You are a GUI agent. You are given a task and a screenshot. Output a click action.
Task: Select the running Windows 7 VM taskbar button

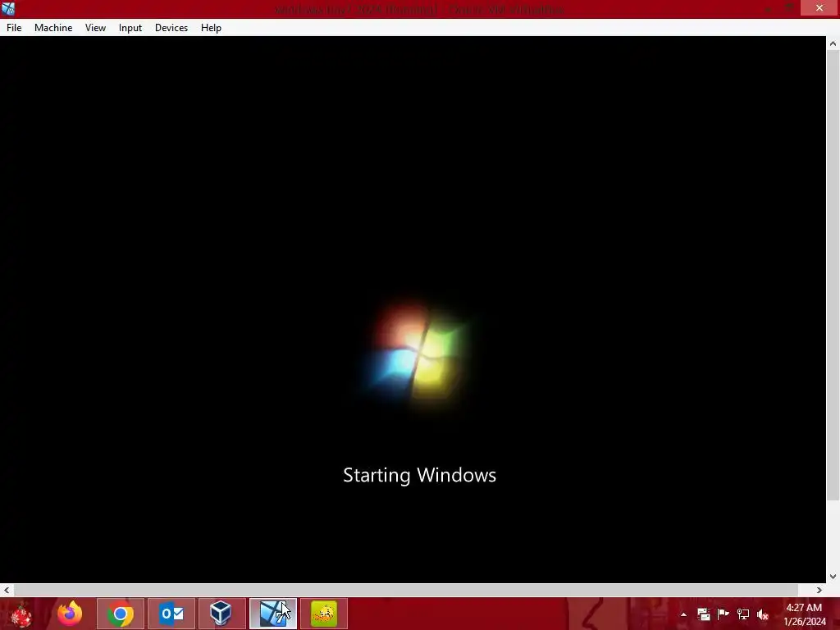click(272, 614)
